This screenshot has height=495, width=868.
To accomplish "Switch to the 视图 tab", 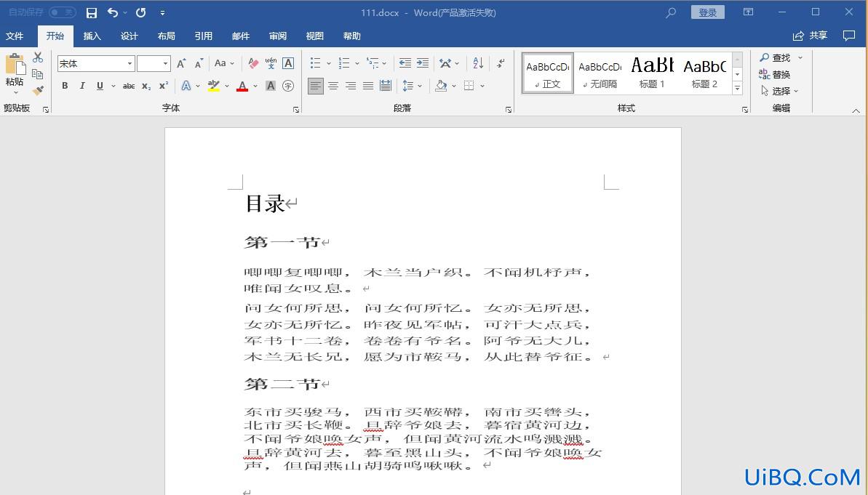I will coord(314,36).
